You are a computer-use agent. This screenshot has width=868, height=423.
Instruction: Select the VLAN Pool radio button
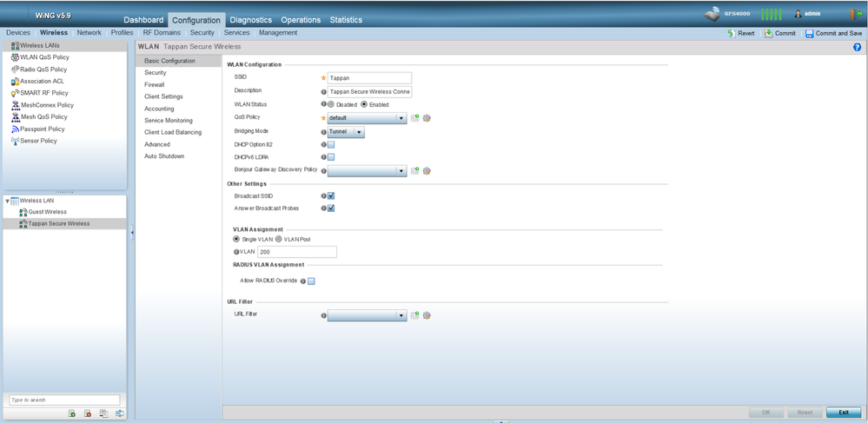pos(279,238)
